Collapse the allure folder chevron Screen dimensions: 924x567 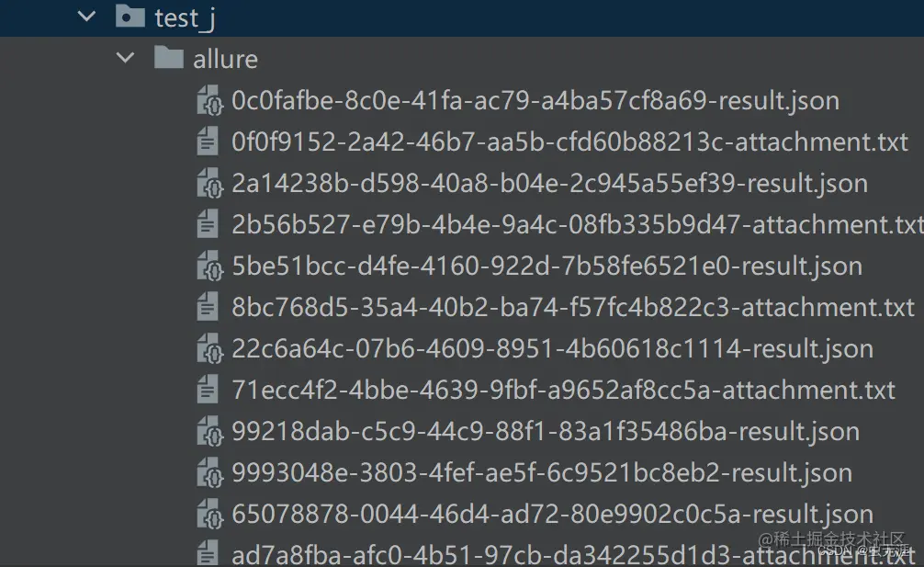[125, 58]
